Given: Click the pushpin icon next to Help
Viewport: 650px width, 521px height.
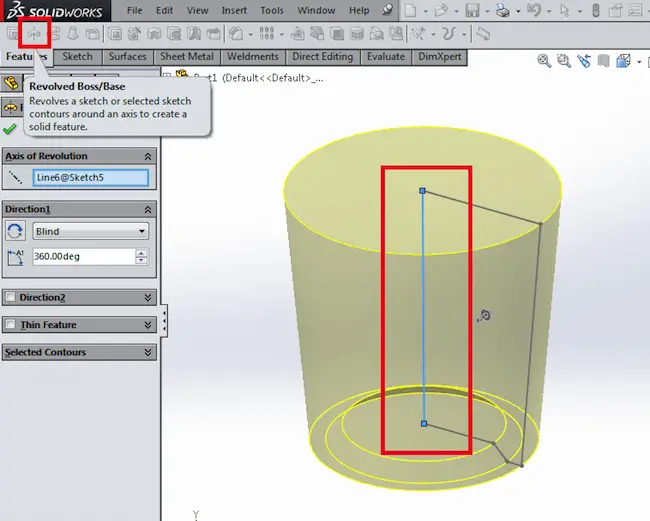Looking at the screenshot, I should (x=387, y=10).
